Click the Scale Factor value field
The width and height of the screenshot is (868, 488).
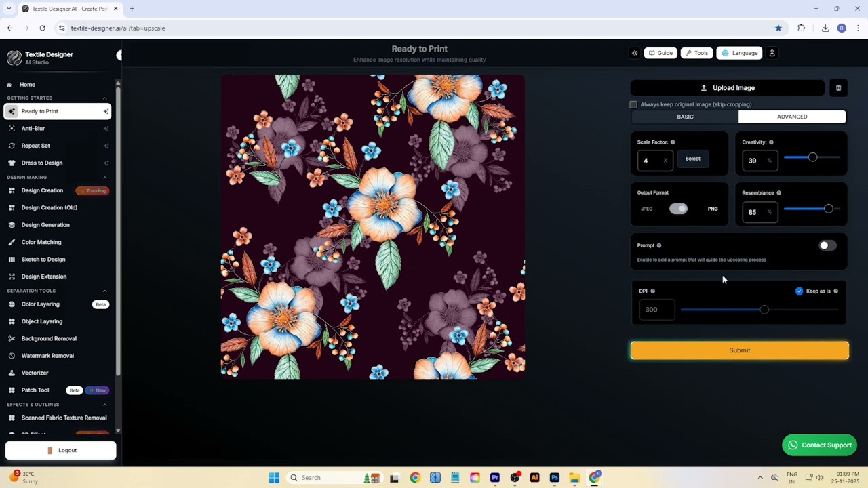pos(655,161)
